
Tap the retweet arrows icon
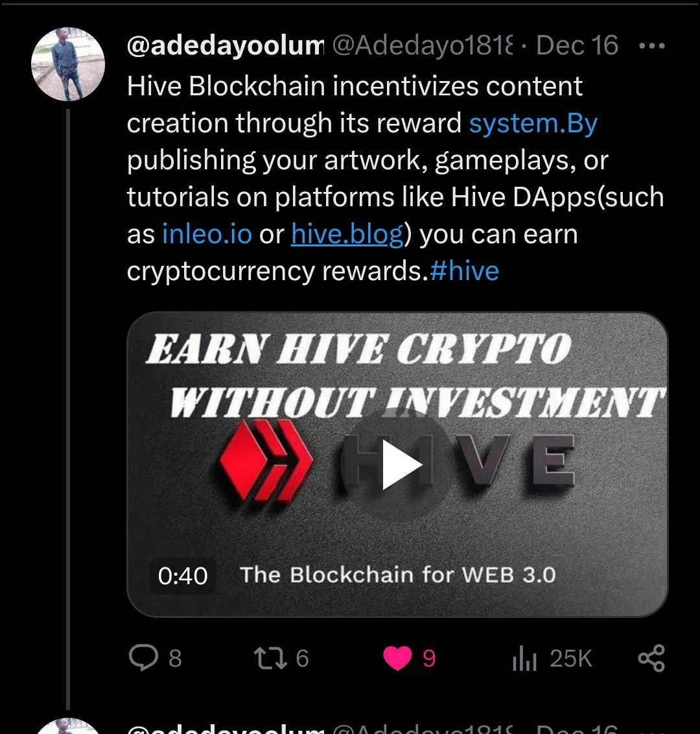pos(270,657)
